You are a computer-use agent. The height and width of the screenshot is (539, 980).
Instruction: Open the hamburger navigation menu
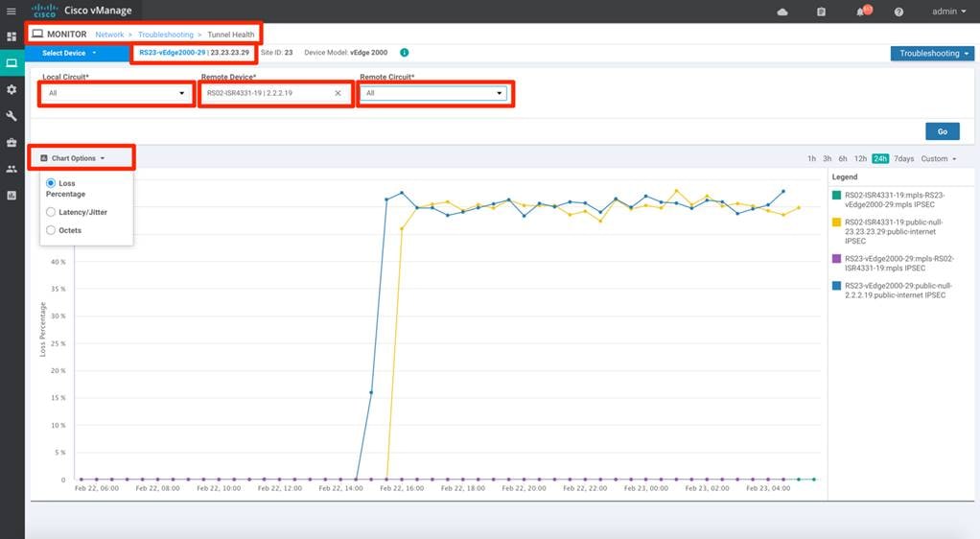12,12
